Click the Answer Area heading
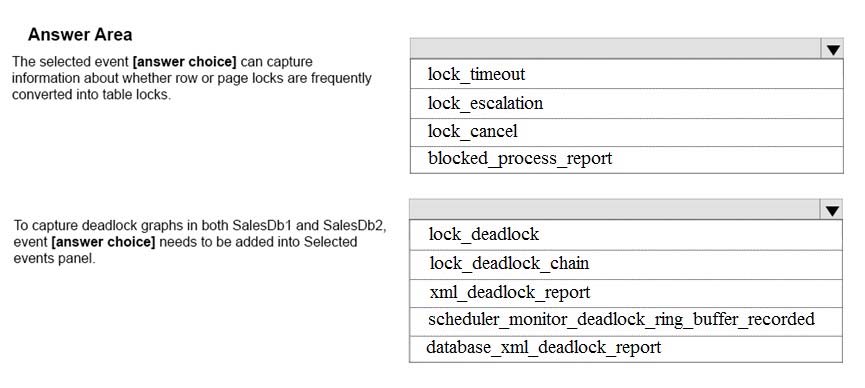Viewport: 865px width, 388px height. (x=80, y=35)
